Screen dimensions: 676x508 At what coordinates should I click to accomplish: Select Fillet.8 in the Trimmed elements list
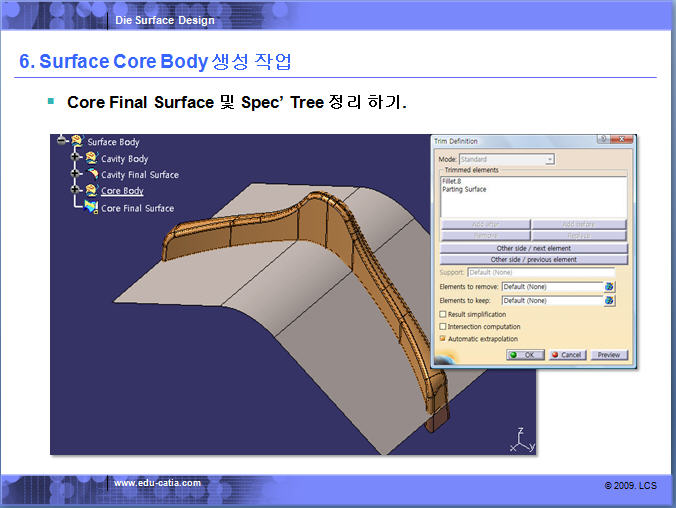(x=451, y=181)
